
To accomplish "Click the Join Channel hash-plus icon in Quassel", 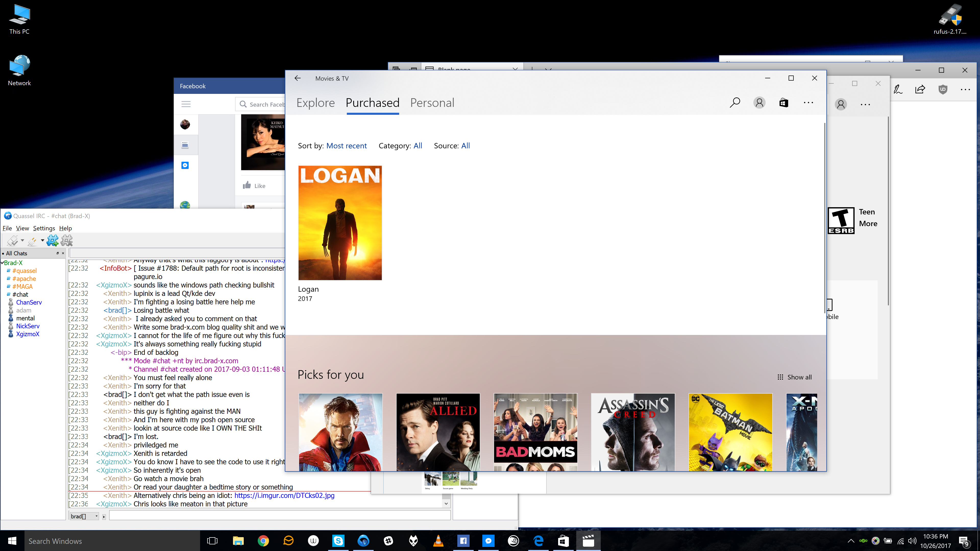I will click(52, 240).
